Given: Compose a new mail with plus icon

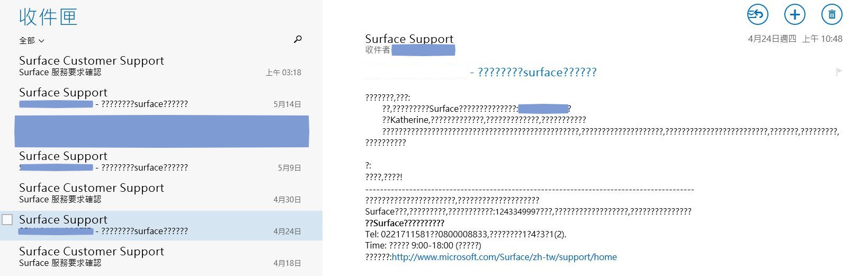Looking at the screenshot, I should [x=794, y=14].
